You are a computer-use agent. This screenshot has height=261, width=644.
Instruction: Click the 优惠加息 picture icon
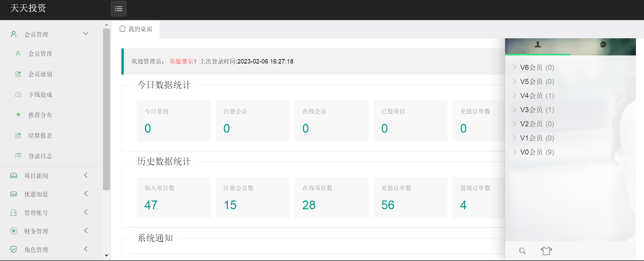coord(14,194)
